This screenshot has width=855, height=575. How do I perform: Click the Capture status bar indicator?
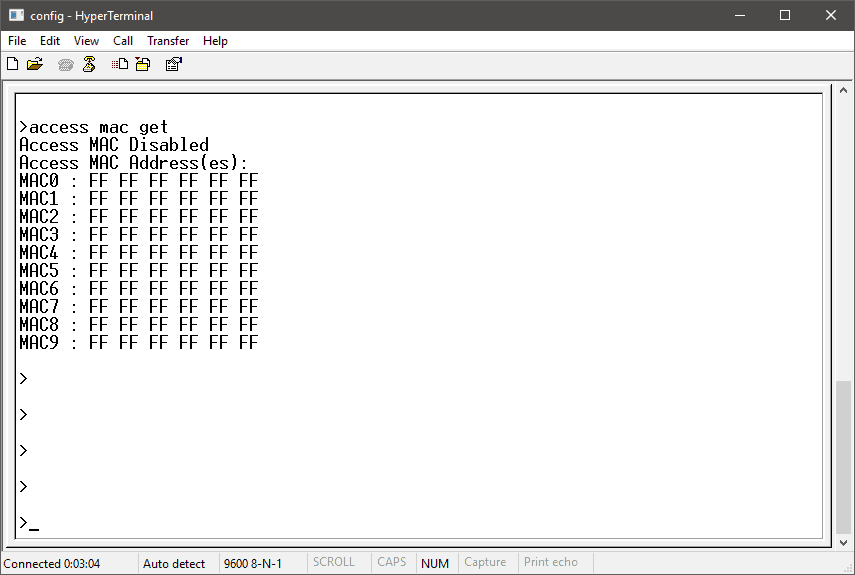tap(485, 563)
